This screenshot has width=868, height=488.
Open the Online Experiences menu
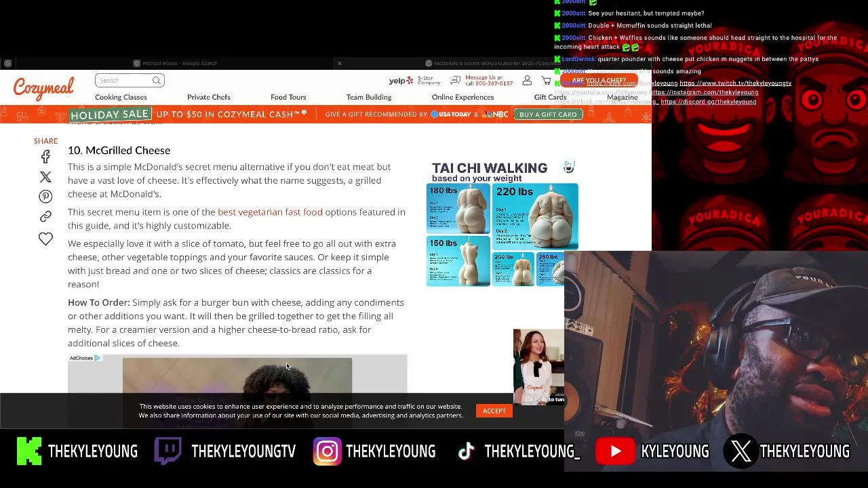462,97
